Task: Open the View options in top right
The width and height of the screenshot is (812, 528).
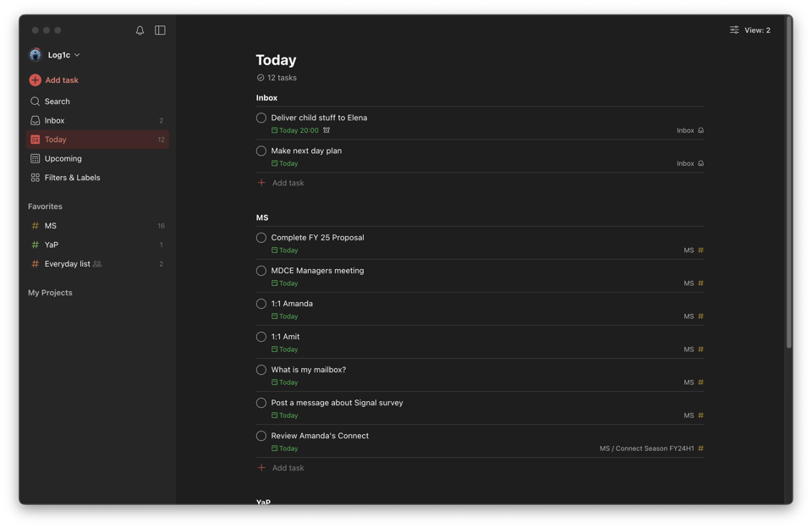Action: tap(749, 30)
